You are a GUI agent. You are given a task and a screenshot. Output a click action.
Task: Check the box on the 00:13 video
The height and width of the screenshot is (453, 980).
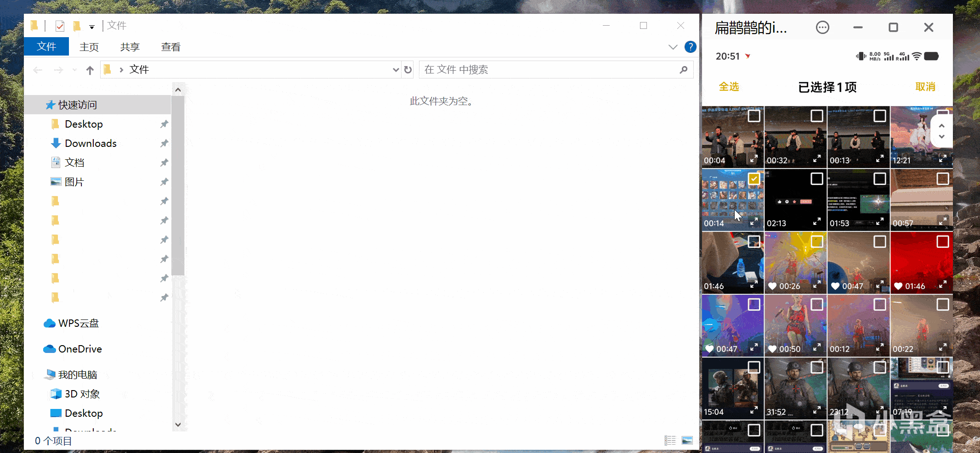[880, 116]
